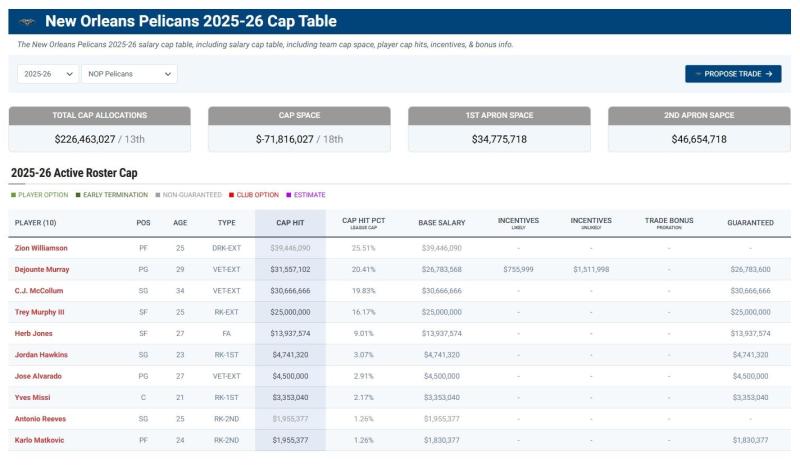Click Non-Guaranteed legend label

pos(192,195)
